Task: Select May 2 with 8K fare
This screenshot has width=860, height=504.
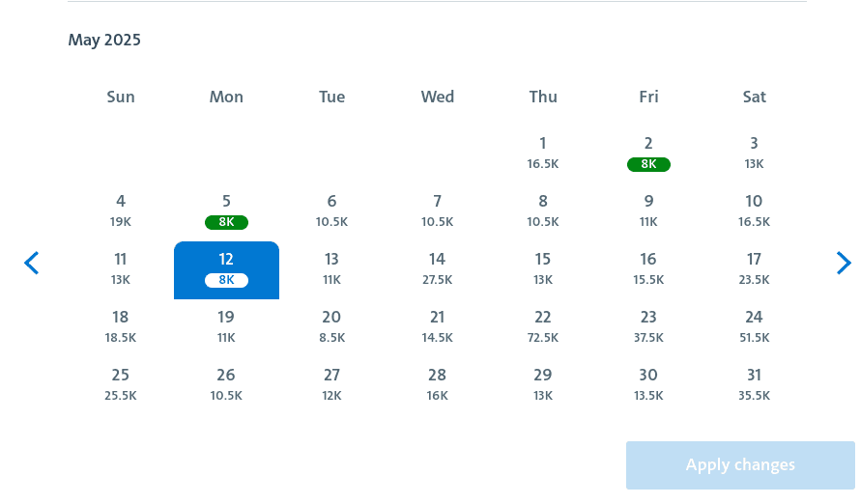Action: click(648, 154)
